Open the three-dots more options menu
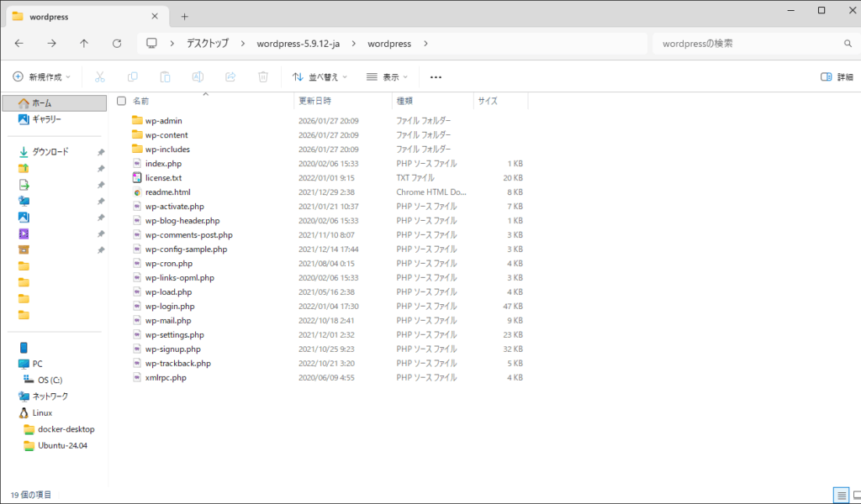This screenshot has width=861, height=504. pyautogui.click(x=436, y=76)
